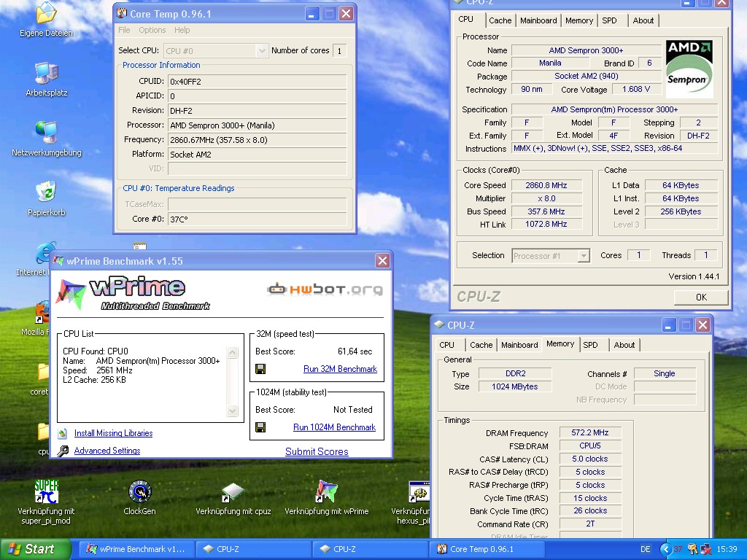Expand hidden tray icons arrow
Viewport: 747px width, 560px height.
click(x=665, y=549)
